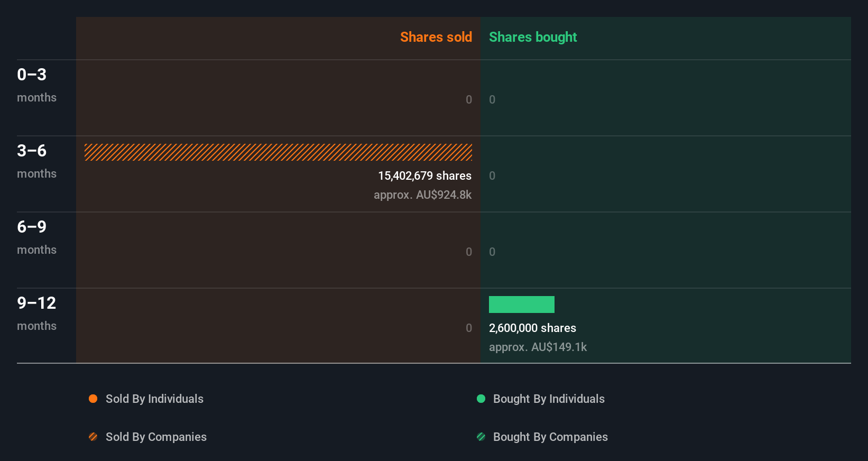The height and width of the screenshot is (461, 868).
Task: Click the approx. AU$149.1k amount text
Action: coord(538,347)
